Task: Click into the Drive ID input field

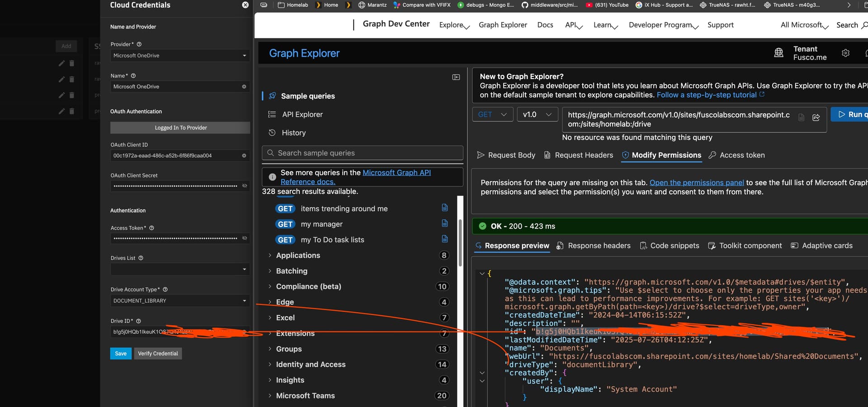Action: [x=180, y=332]
